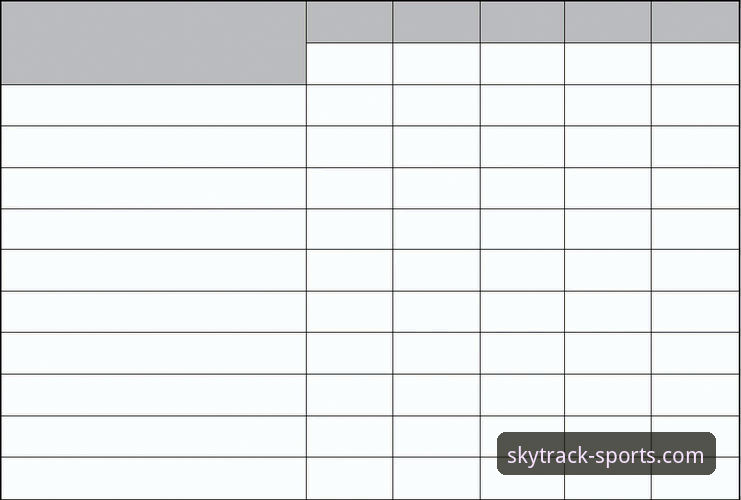Select white cell beneath first small gray header
Viewport: 741px width, 500px height.
pyautogui.click(x=349, y=64)
